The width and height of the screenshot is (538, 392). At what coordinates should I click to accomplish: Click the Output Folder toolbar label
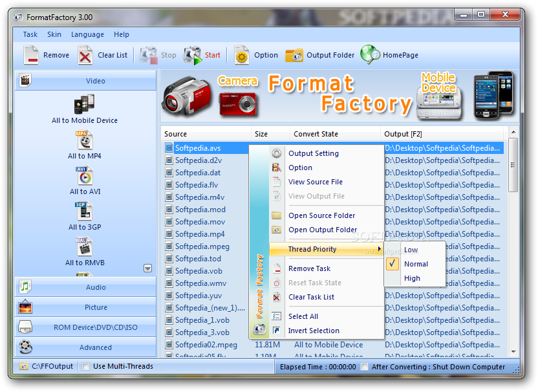(x=330, y=55)
